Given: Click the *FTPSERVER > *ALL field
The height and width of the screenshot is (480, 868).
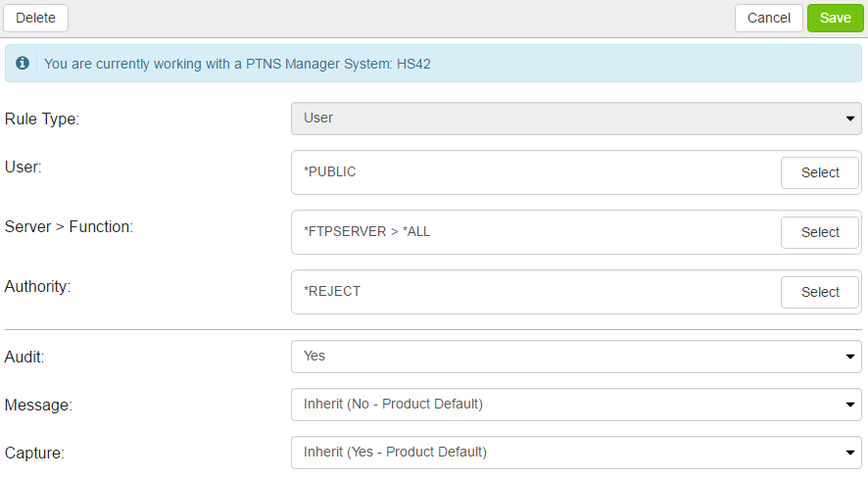Looking at the screenshot, I should tap(534, 232).
